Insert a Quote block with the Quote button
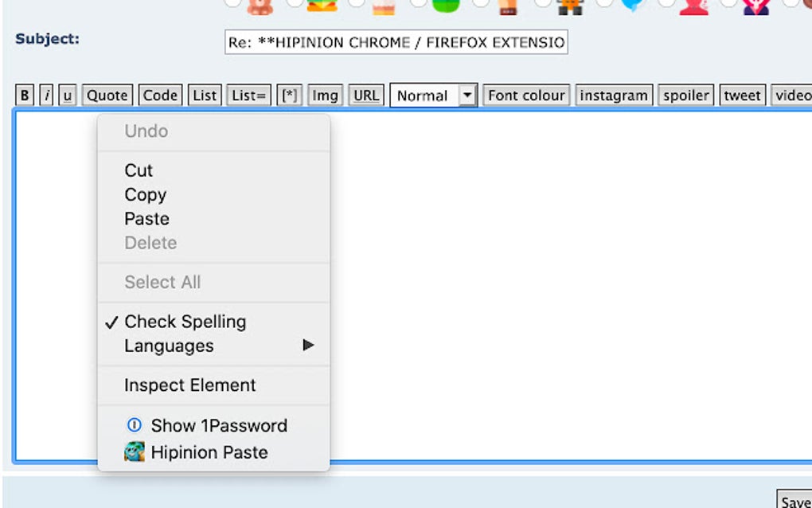This screenshot has height=508, width=812. [107, 95]
